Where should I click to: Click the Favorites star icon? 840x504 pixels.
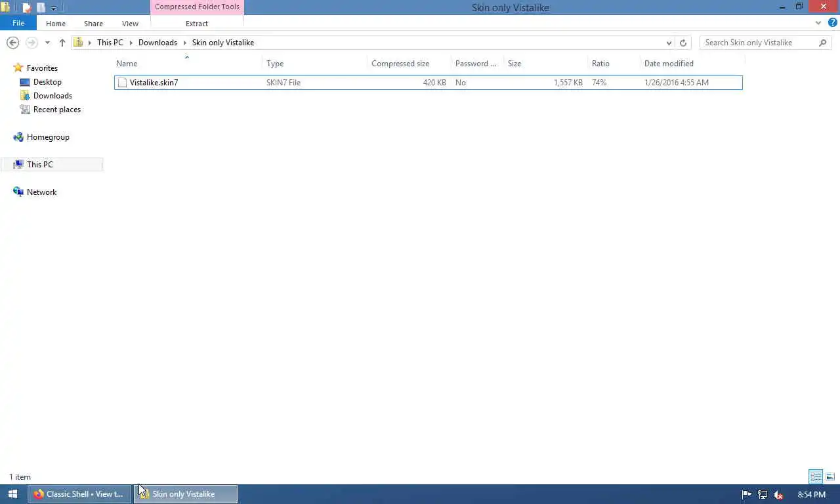coord(18,68)
